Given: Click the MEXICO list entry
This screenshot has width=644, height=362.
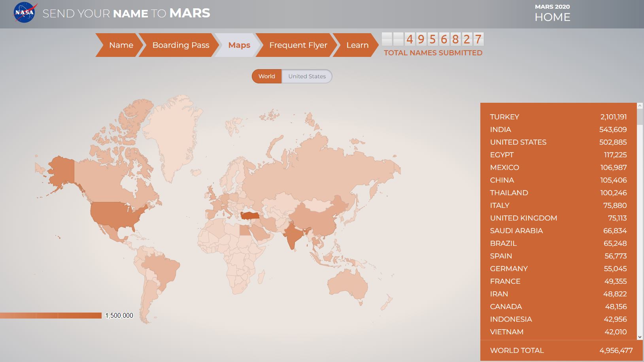Looking at the screenshot, I should [558, 168].
